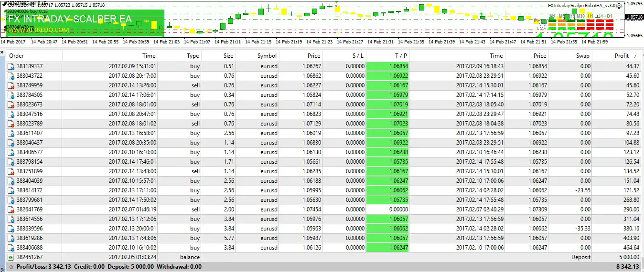
Task: Click the grey icon beside Profit/Loss summary
Action: coord(11,267)
